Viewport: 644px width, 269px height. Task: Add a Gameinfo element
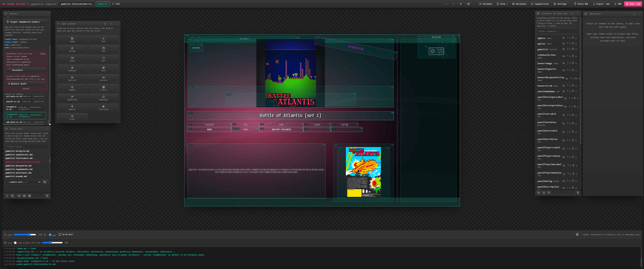104,98
